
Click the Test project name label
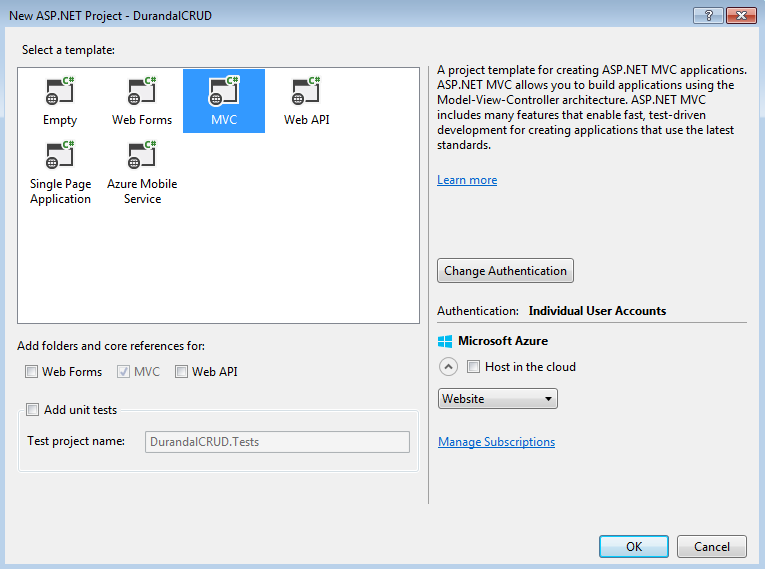(76, 441)
